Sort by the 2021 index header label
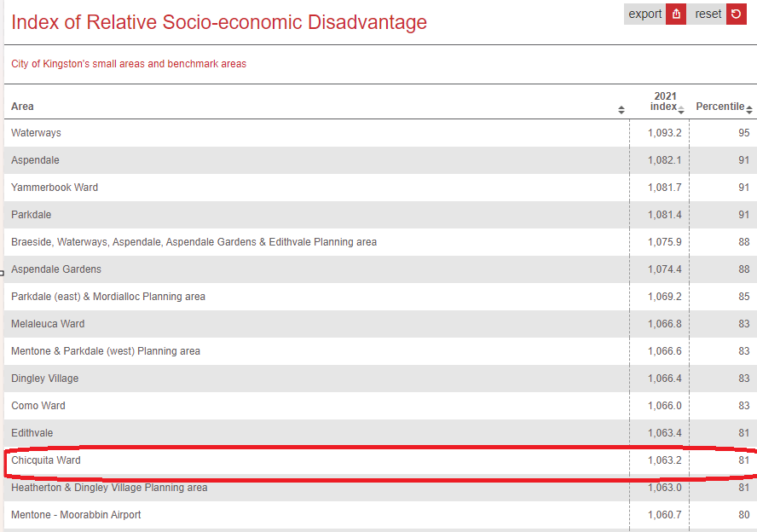Image resolution: width=757 pixels, height=532 pixels. pyautogui.click(x=664, y=101)
